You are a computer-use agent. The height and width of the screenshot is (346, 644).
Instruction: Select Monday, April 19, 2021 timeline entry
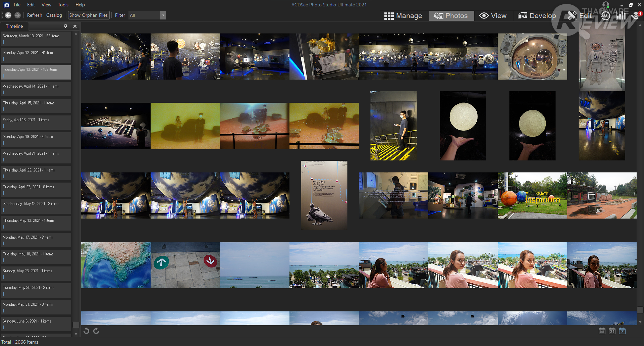pyautogui.click(x=36, y=139)
